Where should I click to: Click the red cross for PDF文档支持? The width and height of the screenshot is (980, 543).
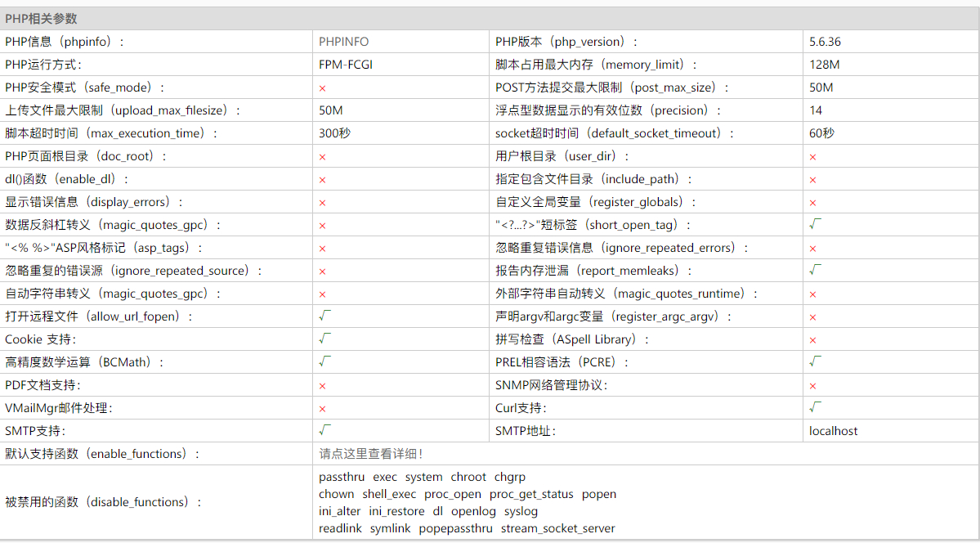point(323,385)
